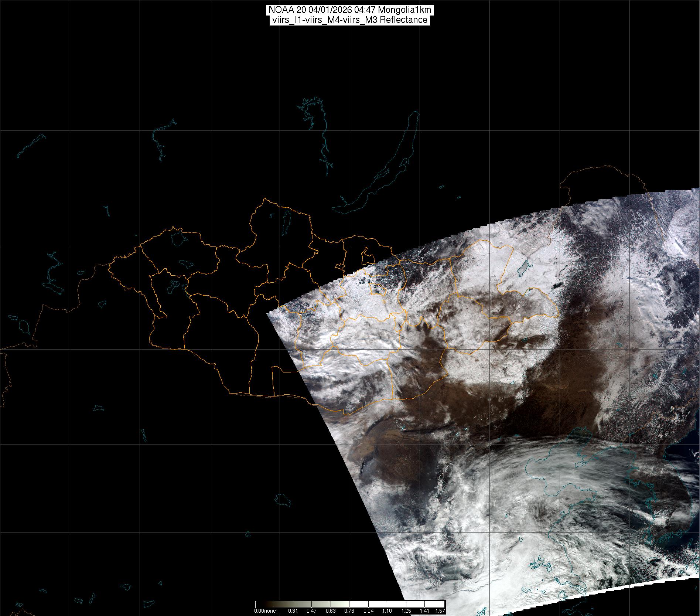Click the viirs Reflectance band subtitle

(x=349, y=20)
